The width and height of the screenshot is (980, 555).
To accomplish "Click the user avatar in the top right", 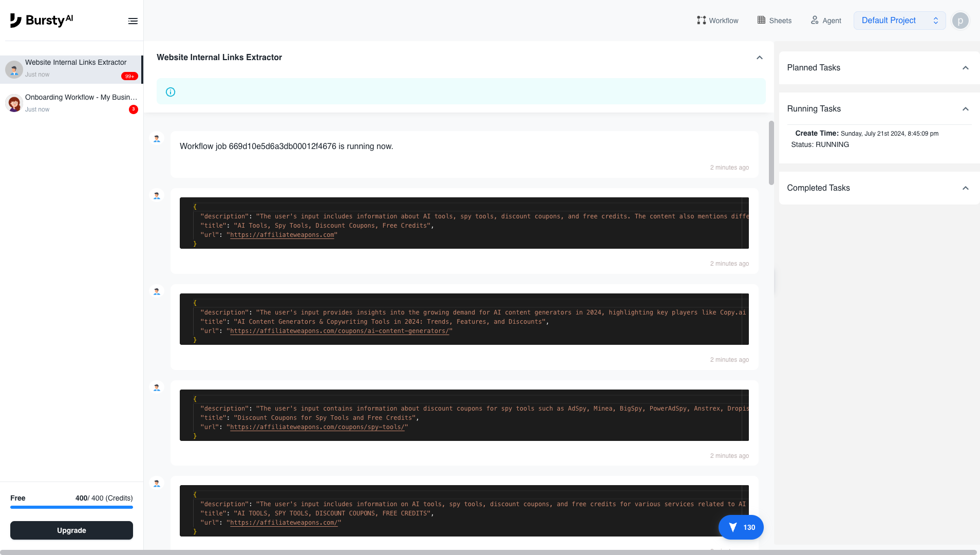I will (x=959, y=21).
